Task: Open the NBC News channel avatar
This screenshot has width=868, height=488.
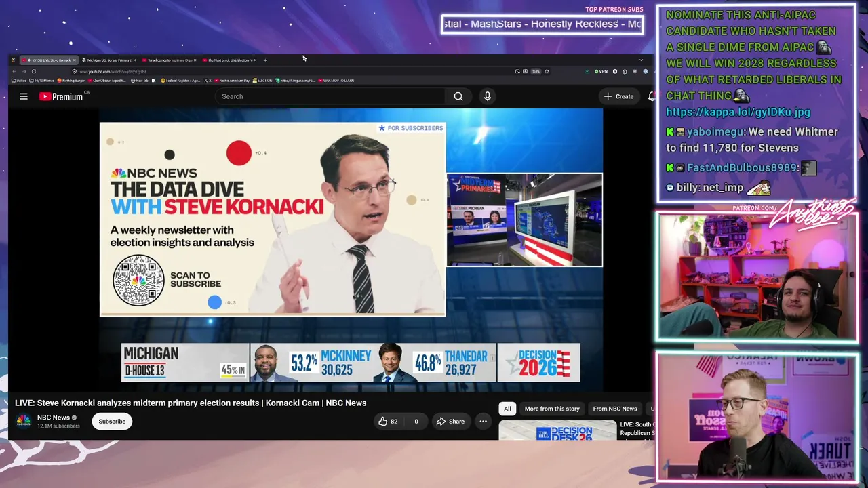Action: [x=24, y=422]
